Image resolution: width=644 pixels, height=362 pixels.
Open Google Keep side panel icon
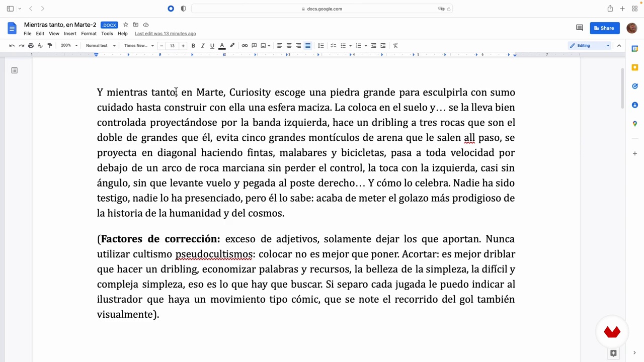[x=635, y=67]
